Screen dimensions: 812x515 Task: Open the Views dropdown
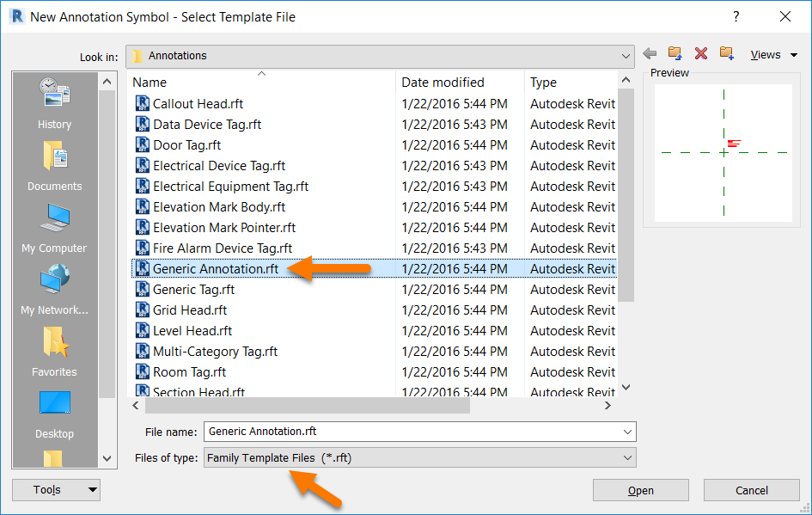pyautogui.click(x=772, y=53)
